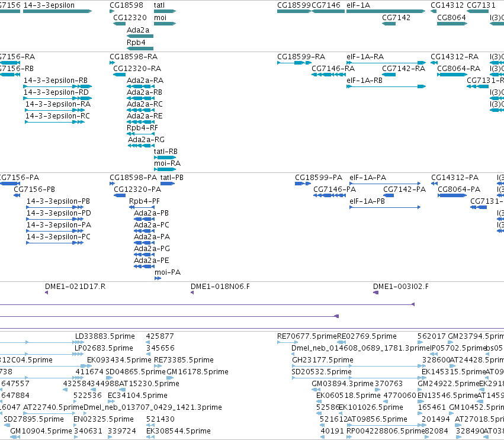Click transcript Ada2a-RG

coord(146,140)
